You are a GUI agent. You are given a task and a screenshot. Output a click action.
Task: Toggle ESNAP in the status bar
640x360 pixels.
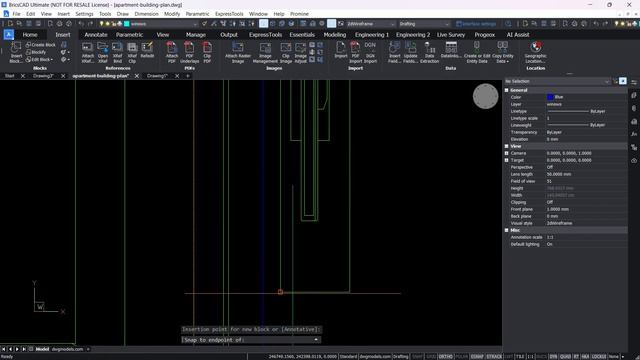[477, 356]
